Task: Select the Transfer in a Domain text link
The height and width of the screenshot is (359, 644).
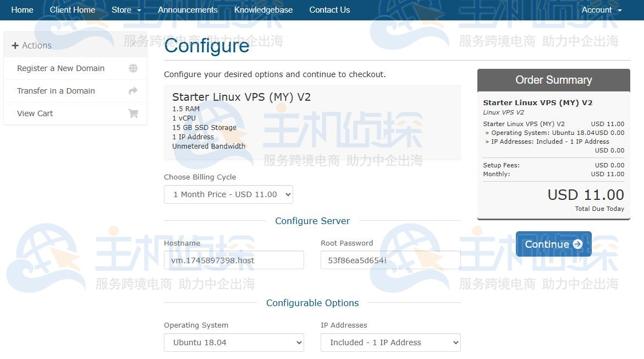Action: (56, 91)
